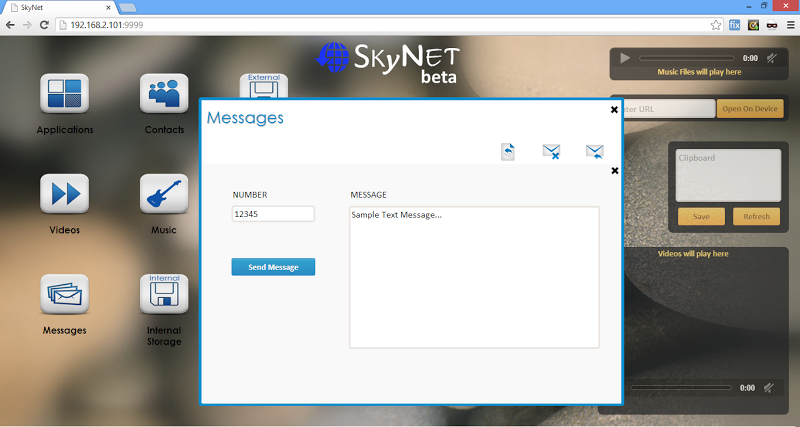Click the Enter URL field

[x=668, y=109]
